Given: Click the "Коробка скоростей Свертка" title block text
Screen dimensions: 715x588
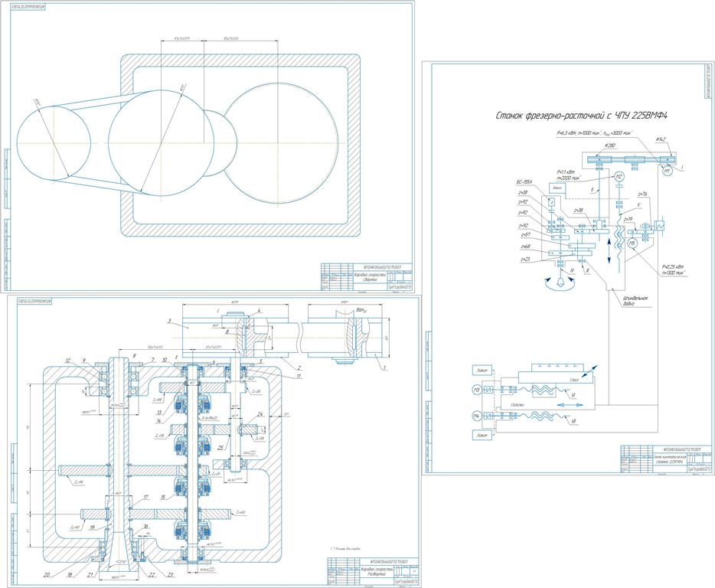Looking at the screenshot, I should pyautogui.click(x=371, y=277).
